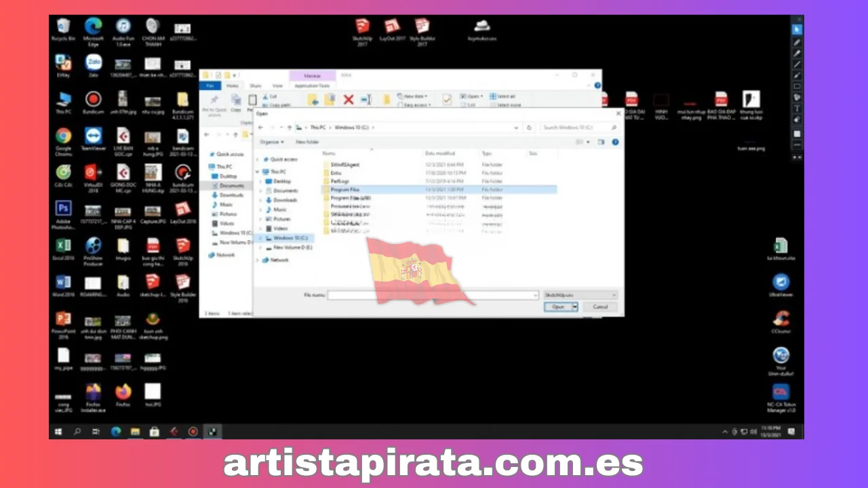This screenshot has width=868, height=488.
Task: Open the Recycle Bin desktop icon
Action: click(63, 30)
